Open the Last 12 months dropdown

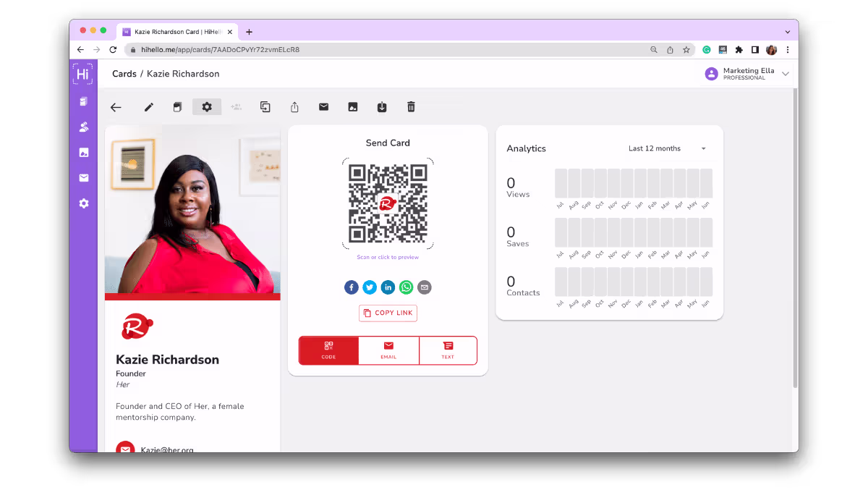point(667,148)
